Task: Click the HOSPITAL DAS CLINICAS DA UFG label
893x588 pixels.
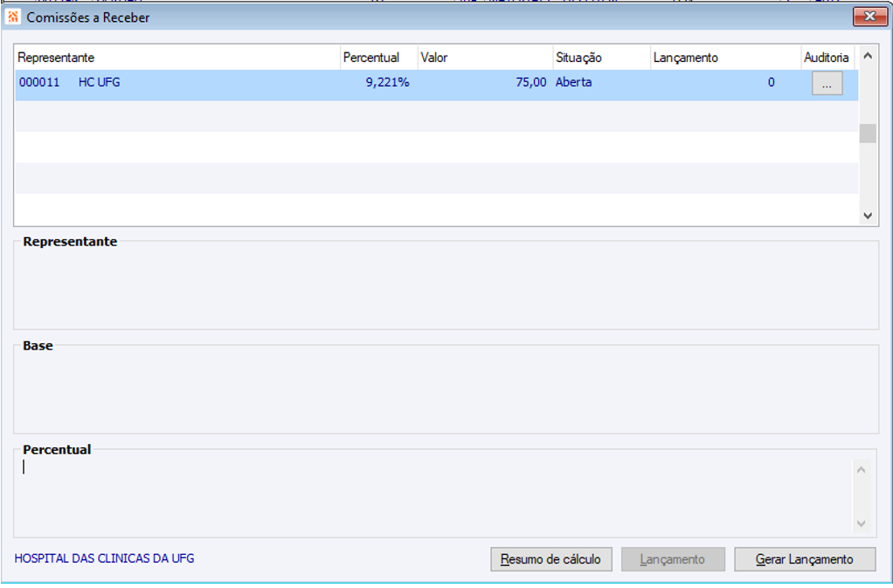Action: coord(104,558)
